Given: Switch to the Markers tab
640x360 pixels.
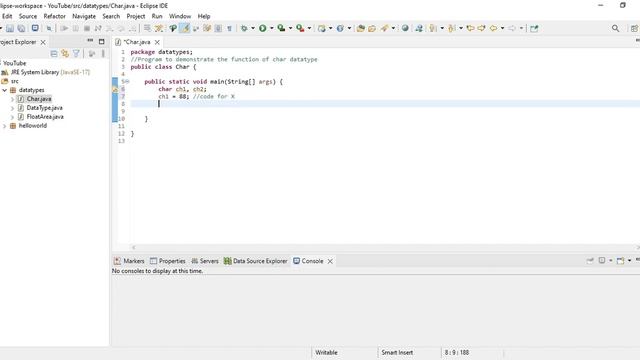Looking at the screenshot, I should tap(129, 261).
